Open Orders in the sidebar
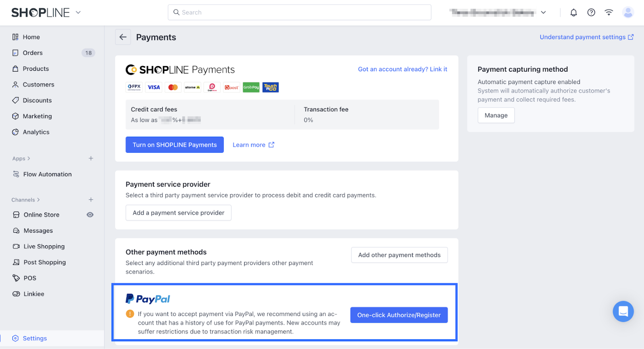Viewport: 644px width, 349px height. 33,53
